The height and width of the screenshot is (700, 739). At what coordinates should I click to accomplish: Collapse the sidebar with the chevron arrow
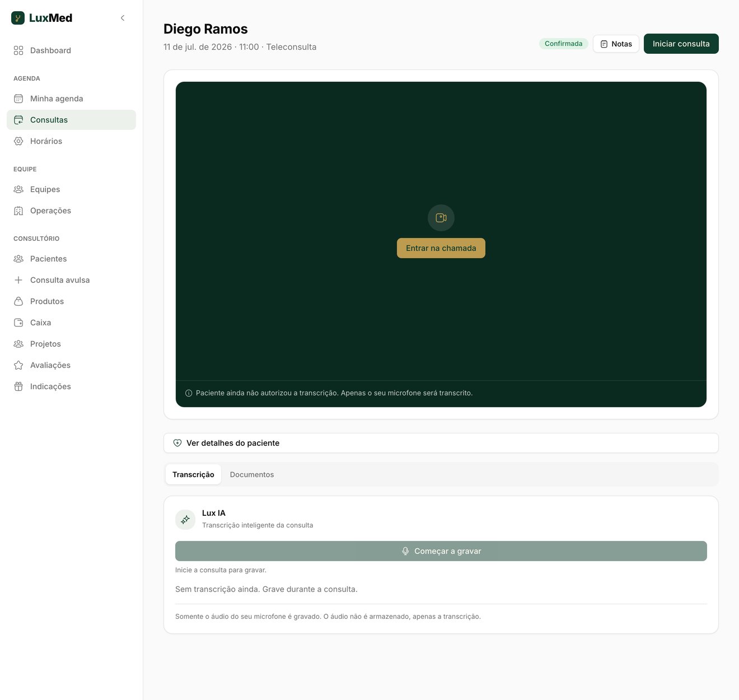click(x=123, y=18)
